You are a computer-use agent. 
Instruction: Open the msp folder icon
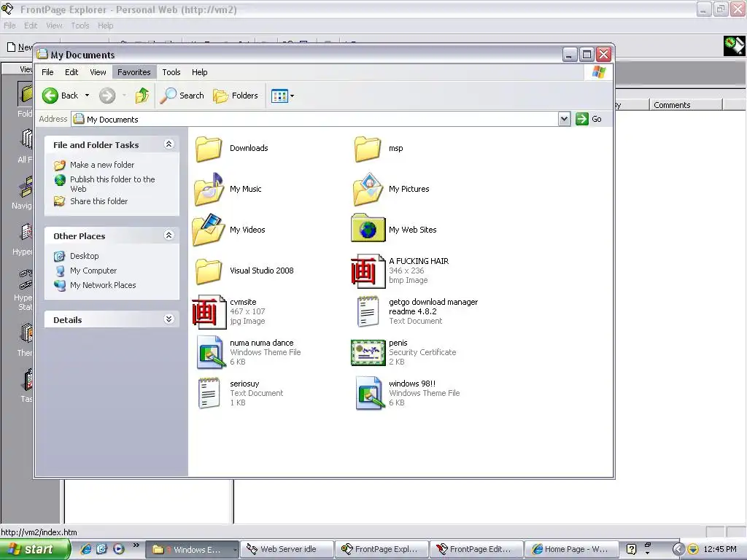coord(368,149)
